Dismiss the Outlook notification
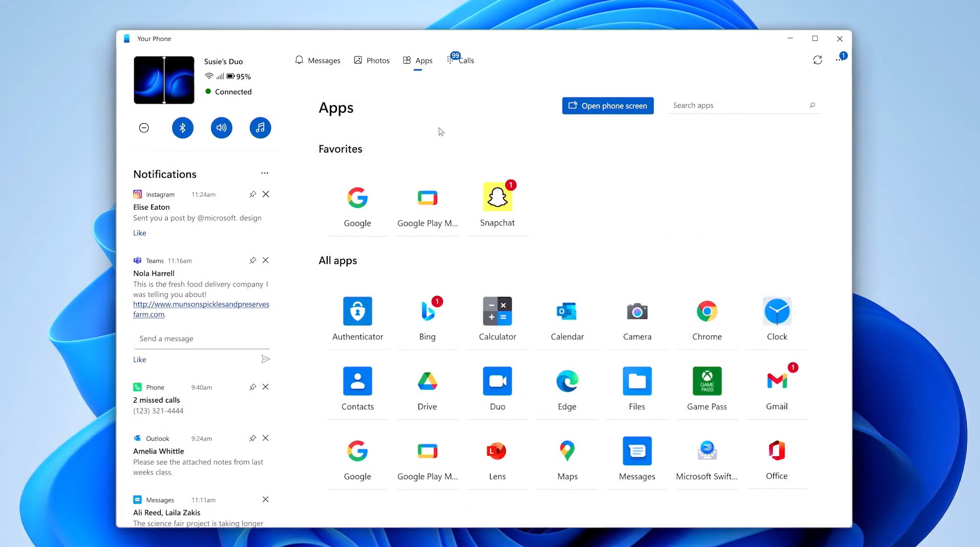Viewport: 980px width, 547px height. [x=265, y=438]
